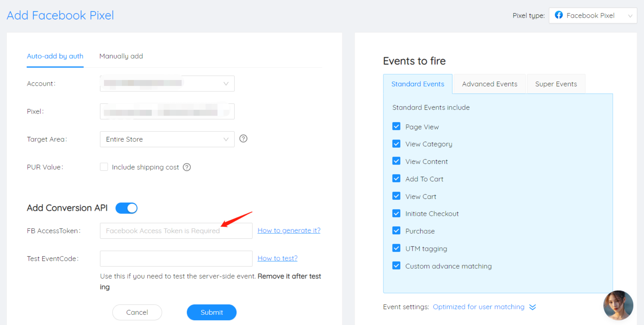The image size is (644, 325).
Task: Select the Standard Events tab
Action: pos(418,84)
